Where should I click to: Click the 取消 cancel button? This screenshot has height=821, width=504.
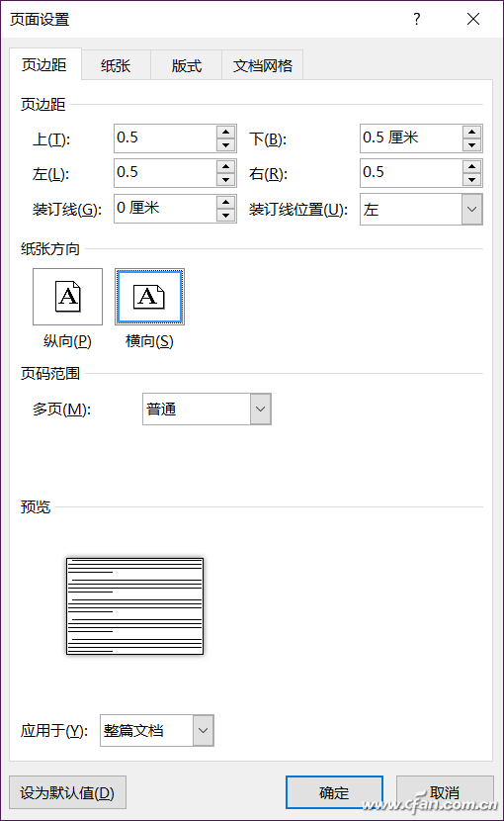pyautogui.click(x=445, y=792)
